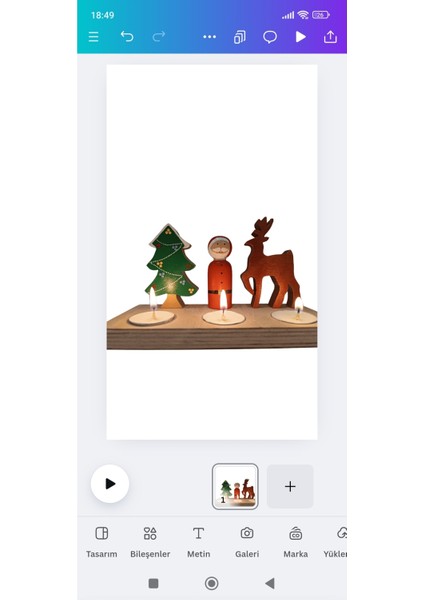Viewport: 424px width, 600px height.
Task: Open the three-dot more options menu
Action: tap(210, 37)
